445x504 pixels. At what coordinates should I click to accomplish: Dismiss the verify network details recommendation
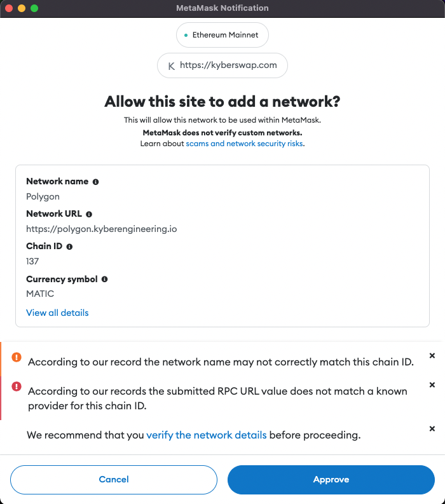432,430
